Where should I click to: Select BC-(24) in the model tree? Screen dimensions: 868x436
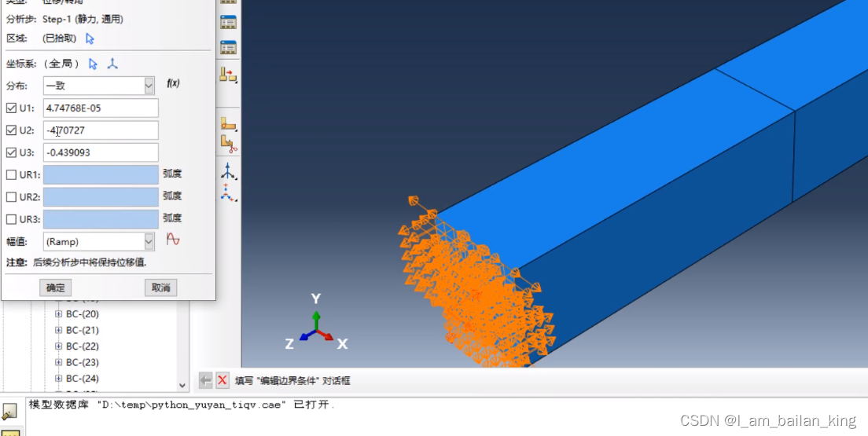83,379
